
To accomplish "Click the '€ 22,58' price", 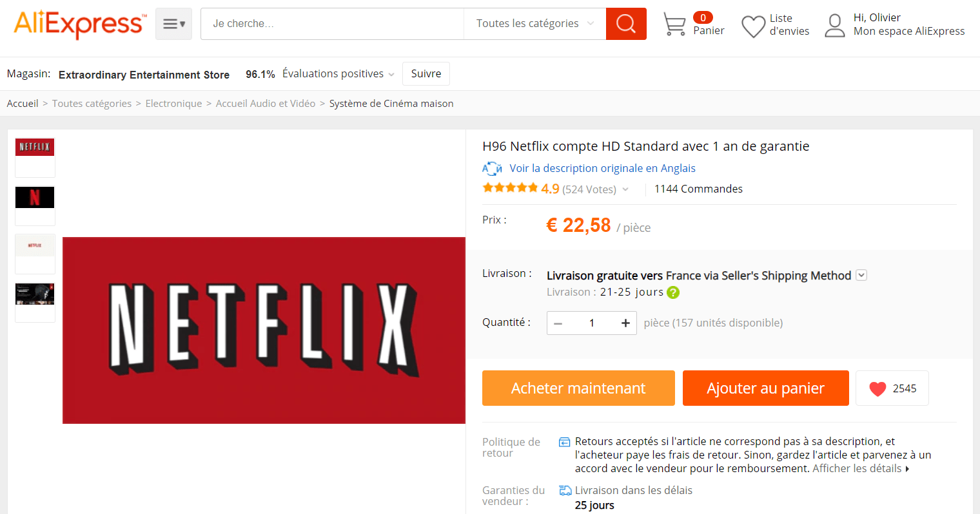I will coord(578,225).
